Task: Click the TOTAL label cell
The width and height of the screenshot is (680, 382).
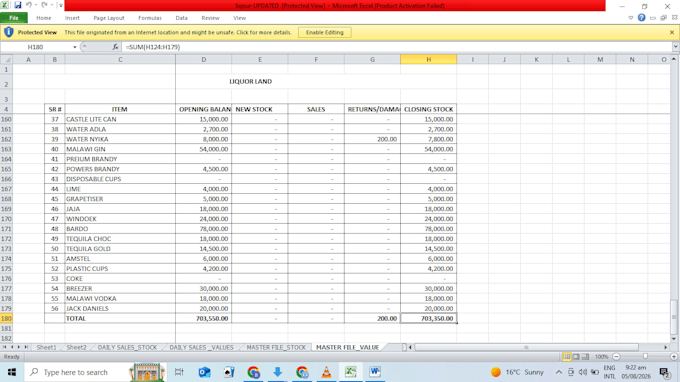Action: [x=120, y=319]
